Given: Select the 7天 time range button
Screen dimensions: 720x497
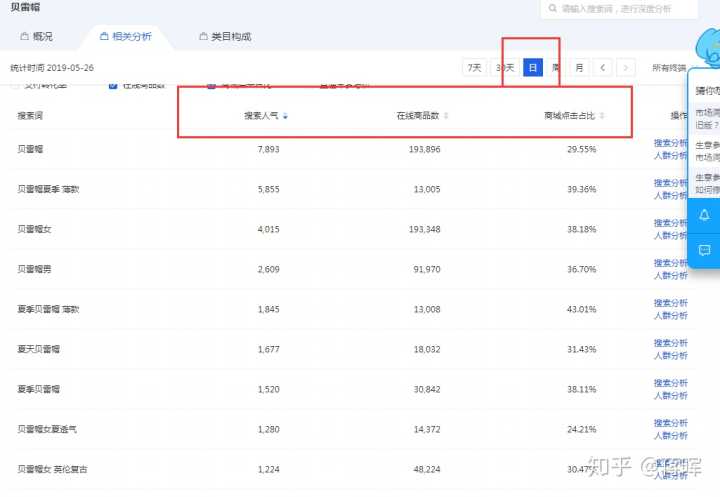Looking at the screenshot, I should [x=474, y=67].
